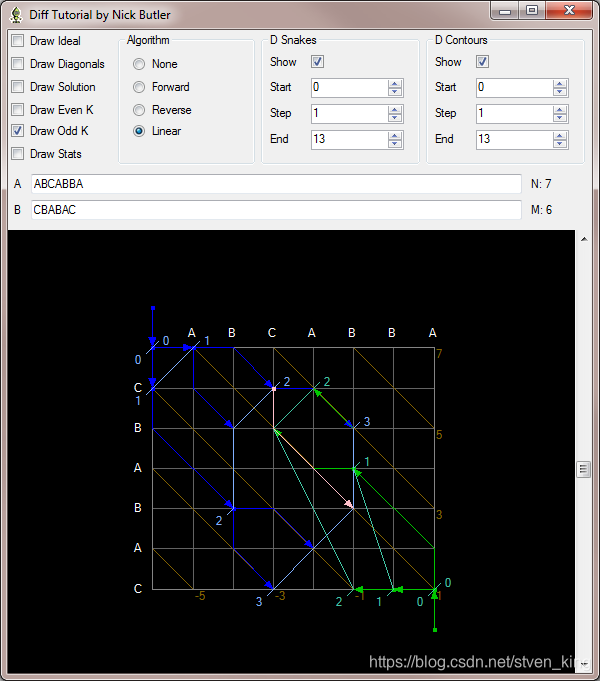Image resolution: width=600 pixels, height=681 pixels.
Task: Increase D Snakes End value with up arrow
Action: click(395, 136)
